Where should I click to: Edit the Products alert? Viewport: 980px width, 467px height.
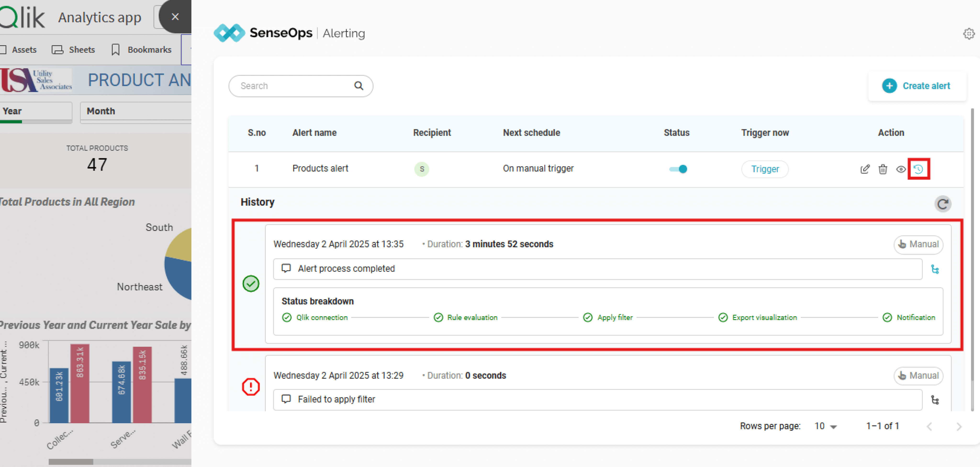coord(865,169)
